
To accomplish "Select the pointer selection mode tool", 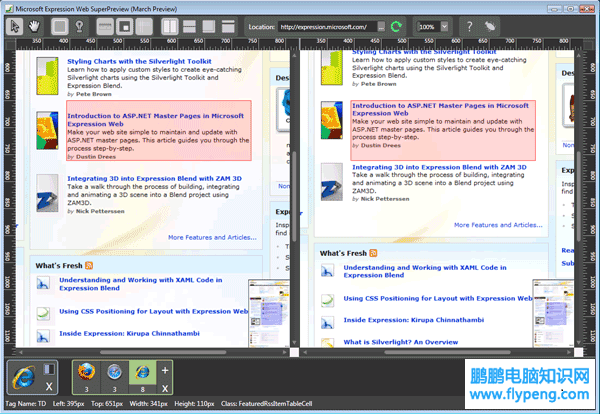I will (x=15, y=26).
